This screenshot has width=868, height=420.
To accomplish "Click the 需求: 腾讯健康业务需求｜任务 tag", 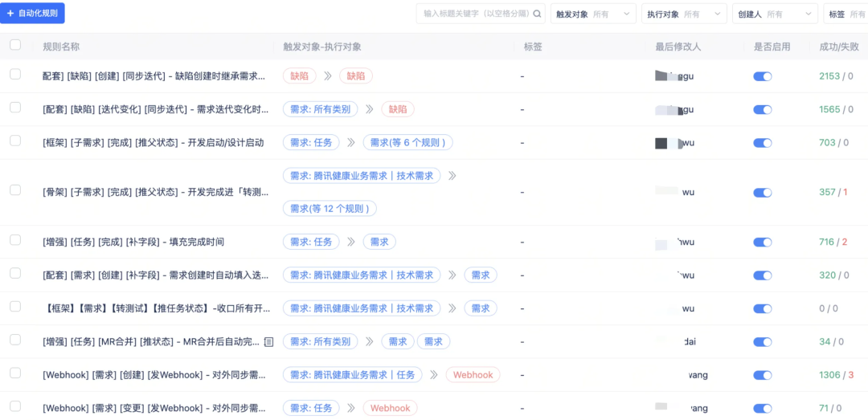I will pyautogui.click(x=353, y=374).
